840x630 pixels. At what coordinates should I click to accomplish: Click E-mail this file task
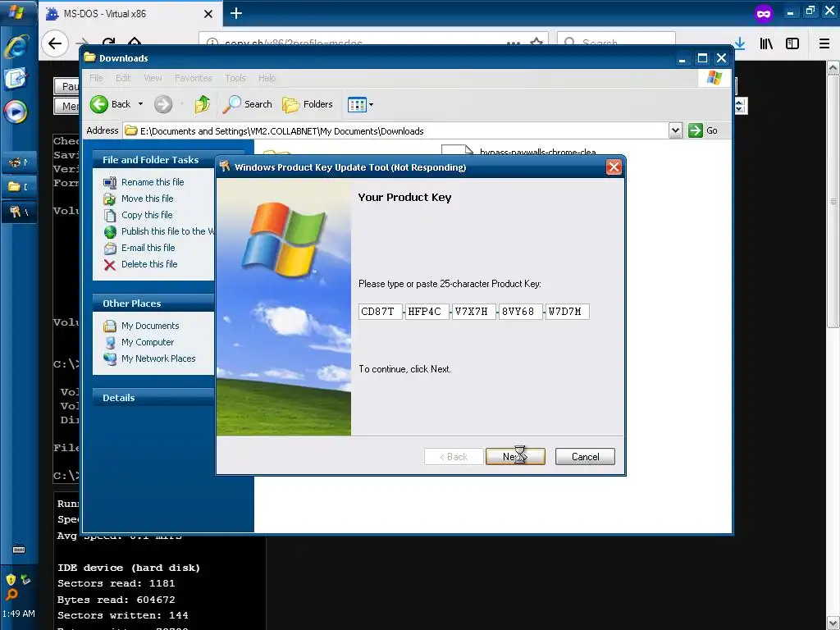pyautogui.click(x=148, y=248)
